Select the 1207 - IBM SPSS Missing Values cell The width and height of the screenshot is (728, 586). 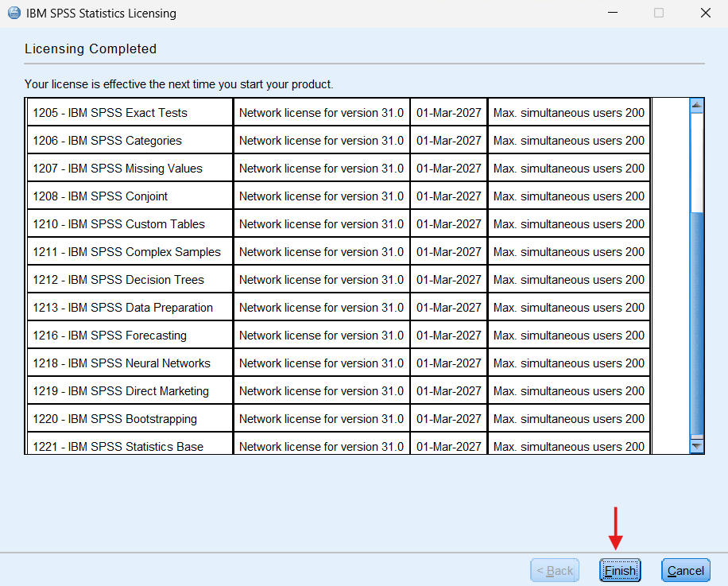(130, 168)
